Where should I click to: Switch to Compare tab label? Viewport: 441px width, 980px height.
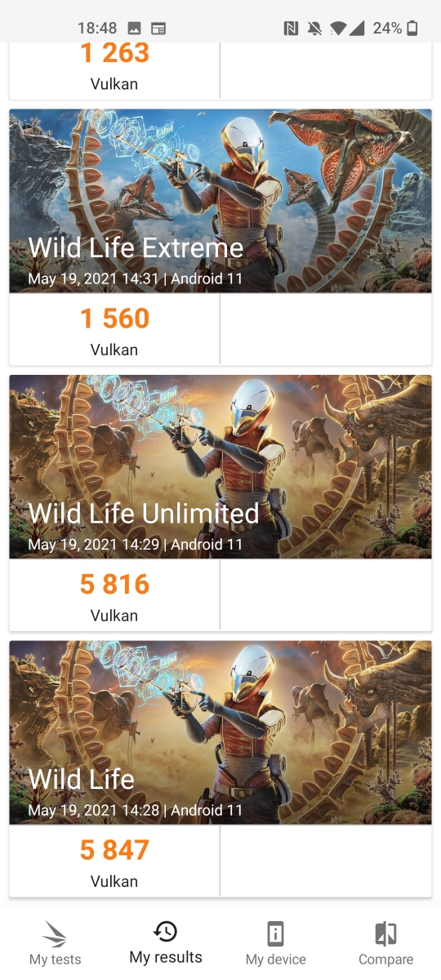click(385, 960)
